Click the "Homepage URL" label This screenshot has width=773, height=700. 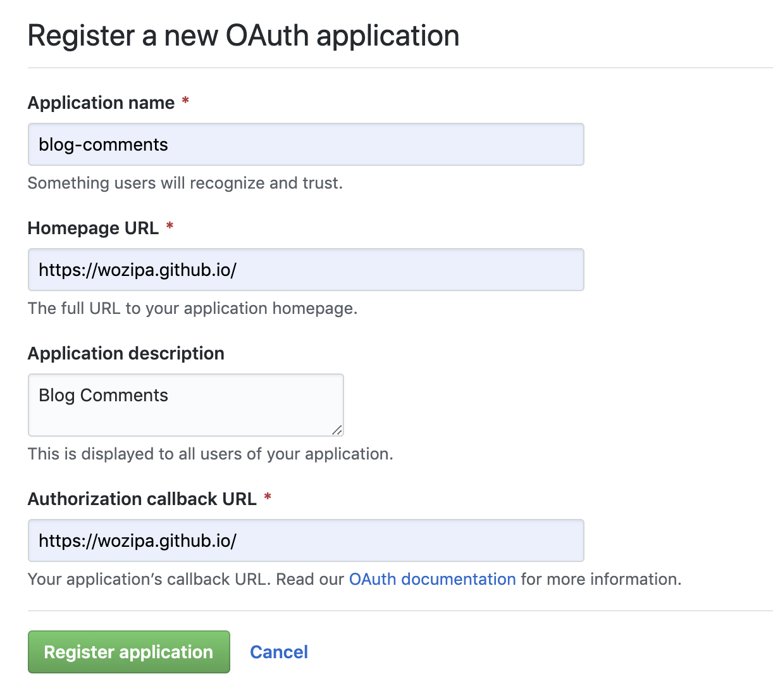(x=93, y=228)
